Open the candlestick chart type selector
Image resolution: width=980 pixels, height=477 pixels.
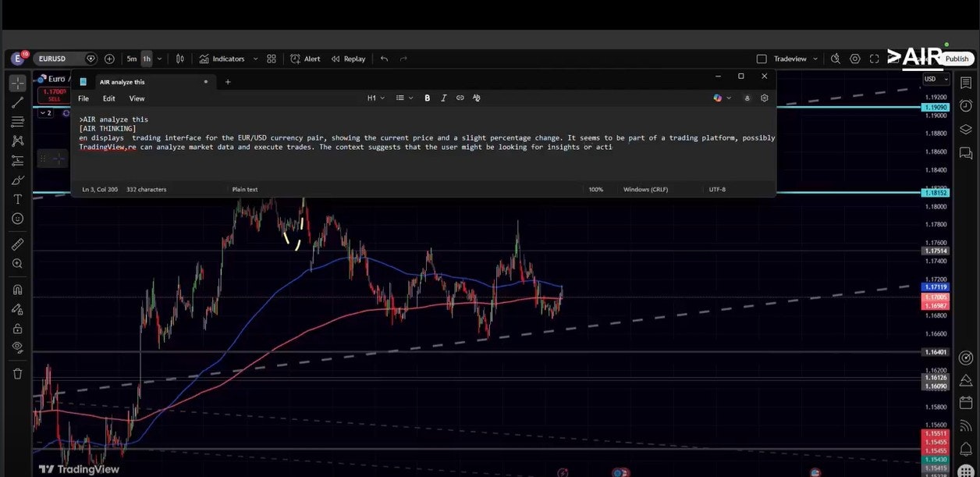pos(180,59)
